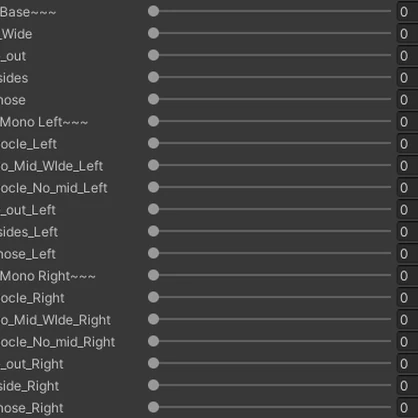The height and width of the screenshot is (418, 418).
Task: Click the Mono Right~~~ slider handle
Action: (x=153, y=275)
